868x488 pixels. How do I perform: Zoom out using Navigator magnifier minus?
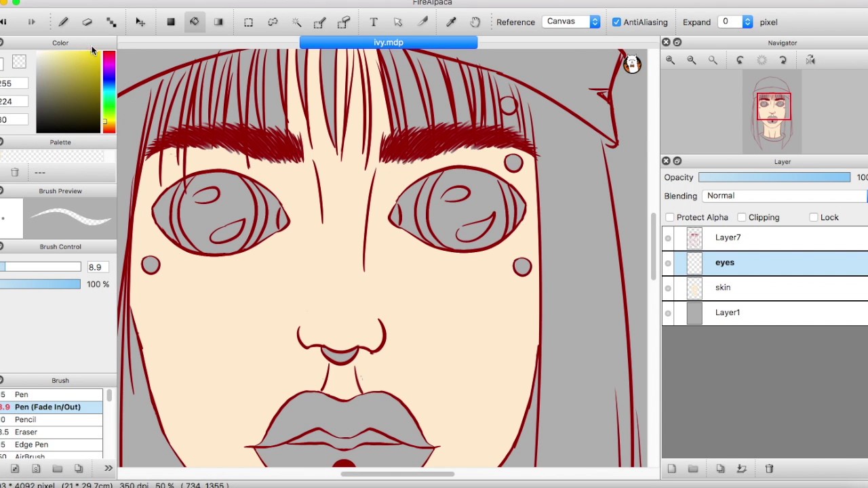click(x=692, y=60)
